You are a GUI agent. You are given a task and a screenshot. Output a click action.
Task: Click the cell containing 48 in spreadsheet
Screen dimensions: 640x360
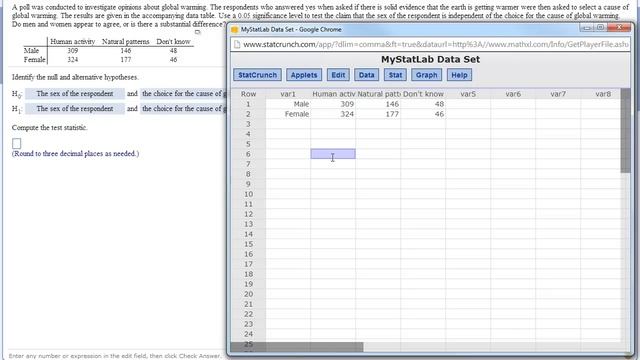(x=423, y=104)
